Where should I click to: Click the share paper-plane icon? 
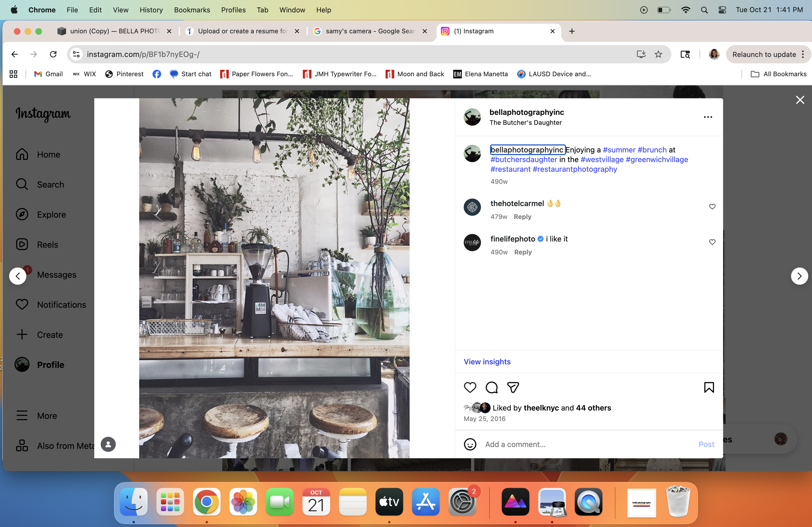click(513, 387)
